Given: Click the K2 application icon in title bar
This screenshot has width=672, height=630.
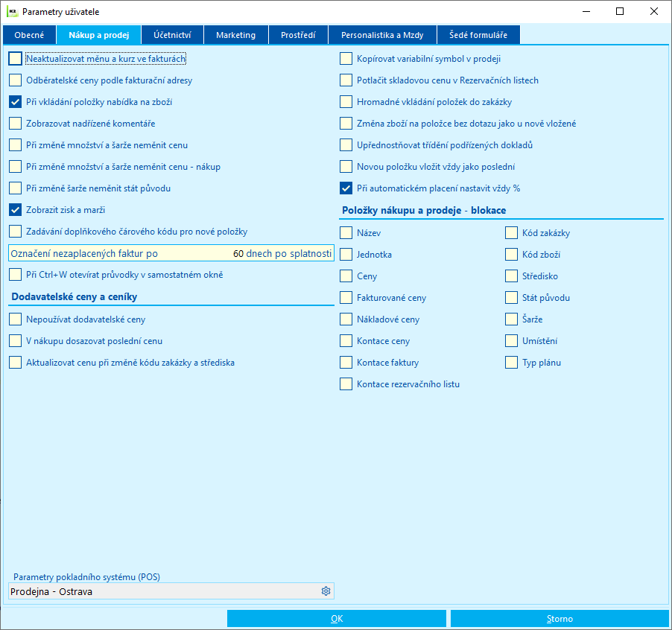Looking at the screenshot, I should tap(13, 12).
